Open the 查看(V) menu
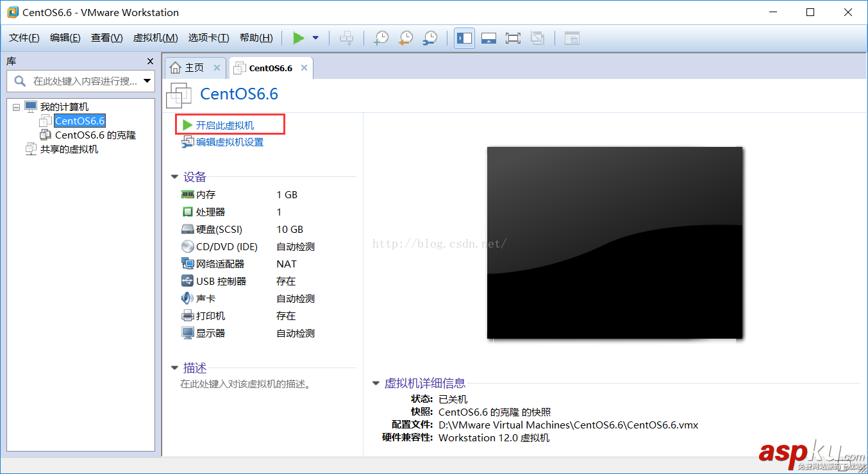The height and width of the screenshot is (474, 868). [x=107, y=38]
